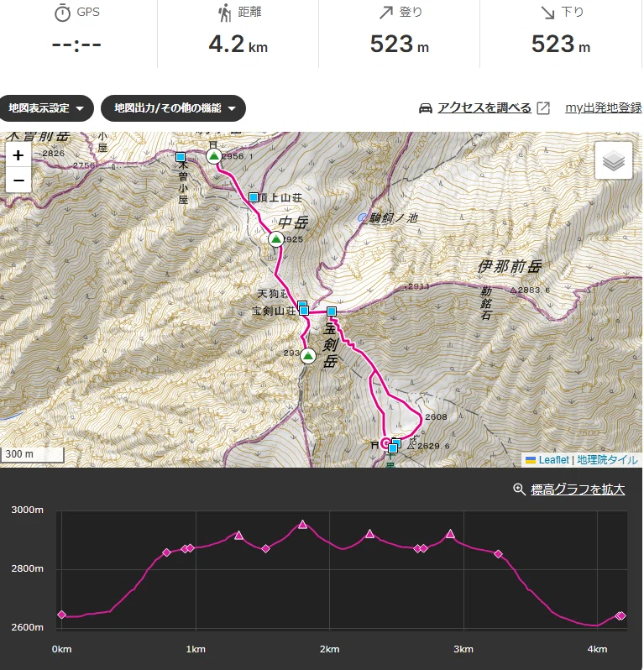
Task: Click the my出発地登録 link
Action: [x=604, y=107]
